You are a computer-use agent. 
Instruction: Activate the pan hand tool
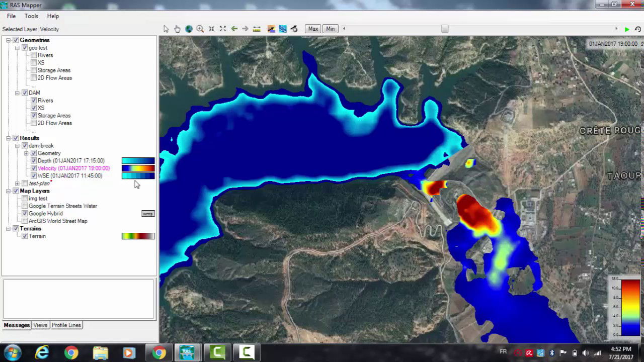click(x=177, y=29)
